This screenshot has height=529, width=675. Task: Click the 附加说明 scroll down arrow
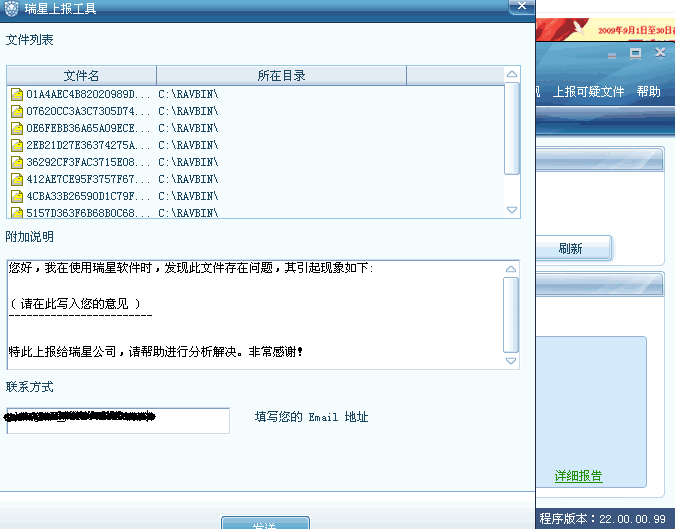[x=511, y=361]
